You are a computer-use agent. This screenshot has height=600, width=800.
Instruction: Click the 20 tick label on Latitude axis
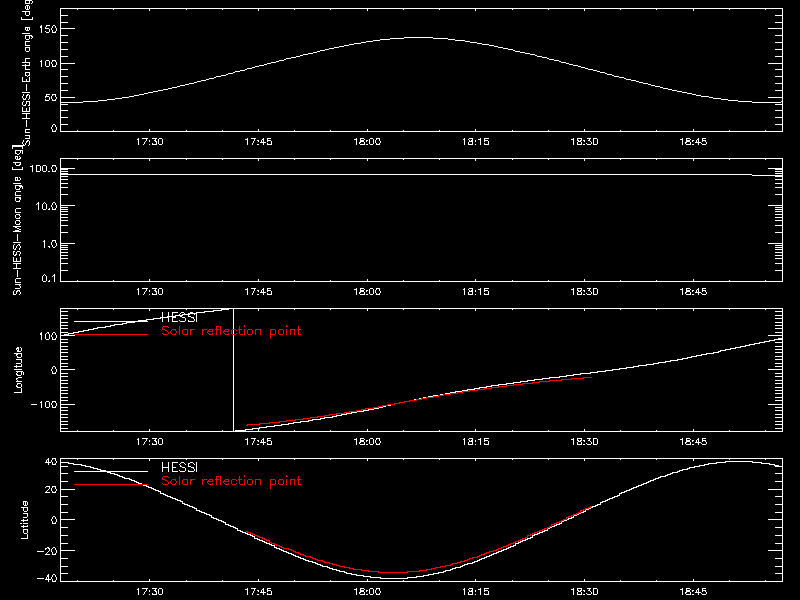coord(51,490)
